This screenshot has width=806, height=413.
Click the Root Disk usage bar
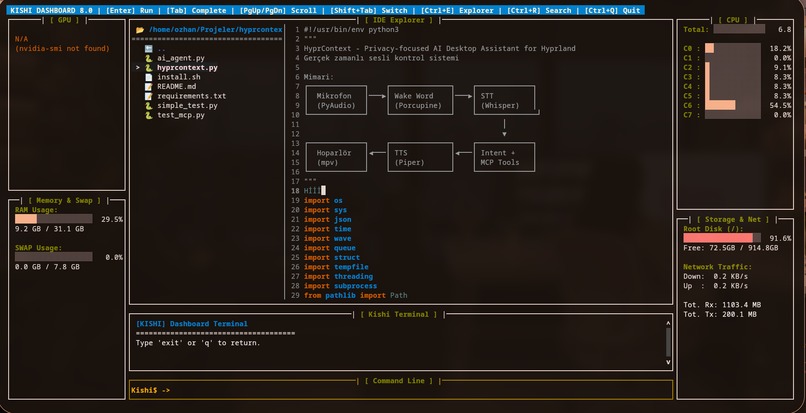(722, 238)
